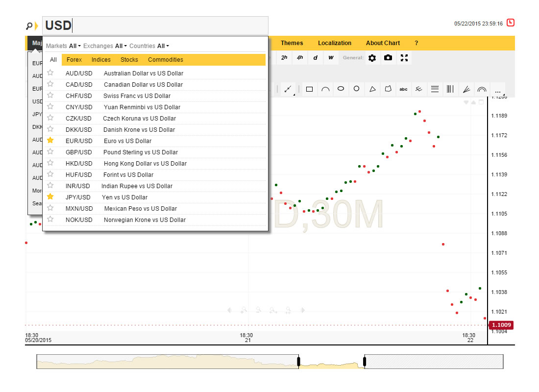
Task: Choose the abc text annotation tool
Action: click(403, 89)
